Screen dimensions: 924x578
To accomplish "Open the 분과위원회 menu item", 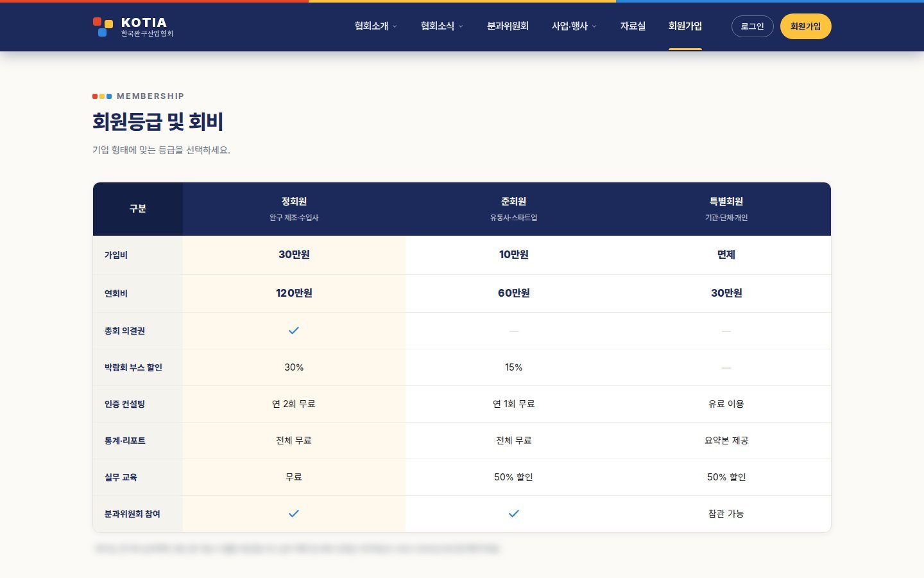I will 508,26.
